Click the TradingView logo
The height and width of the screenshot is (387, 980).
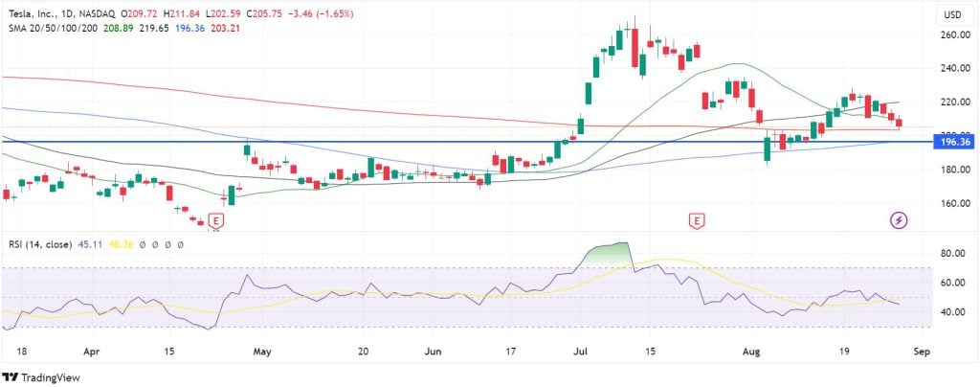click(x=41, y=377)
